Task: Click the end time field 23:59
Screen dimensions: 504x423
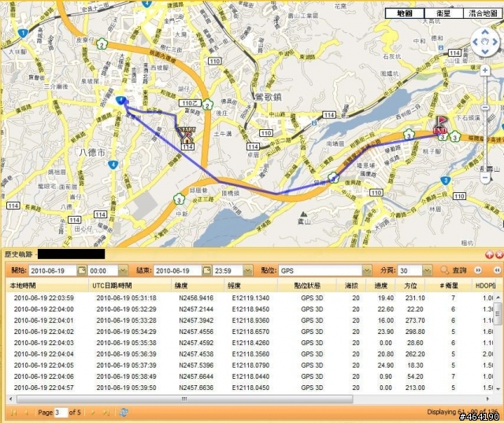Action: point(228,271)
